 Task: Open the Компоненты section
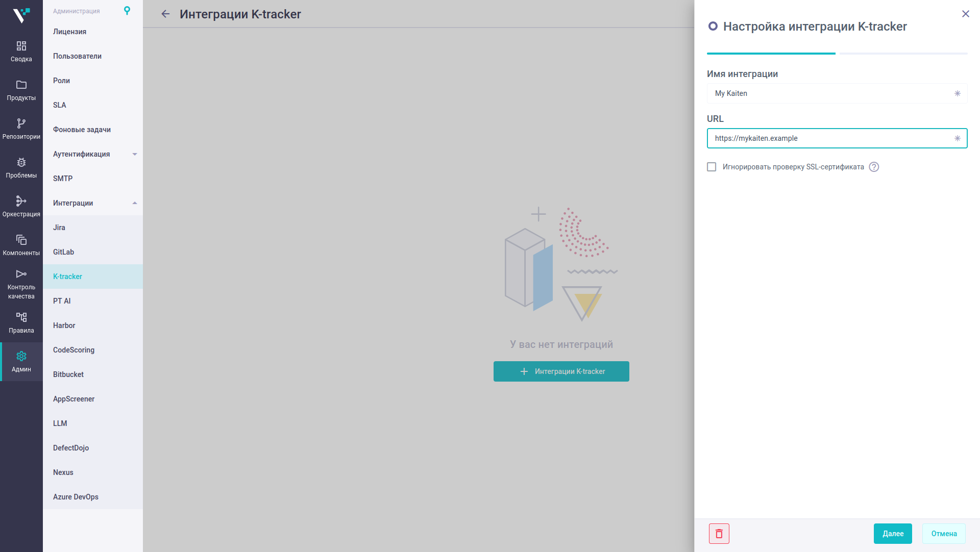[21, 245]
